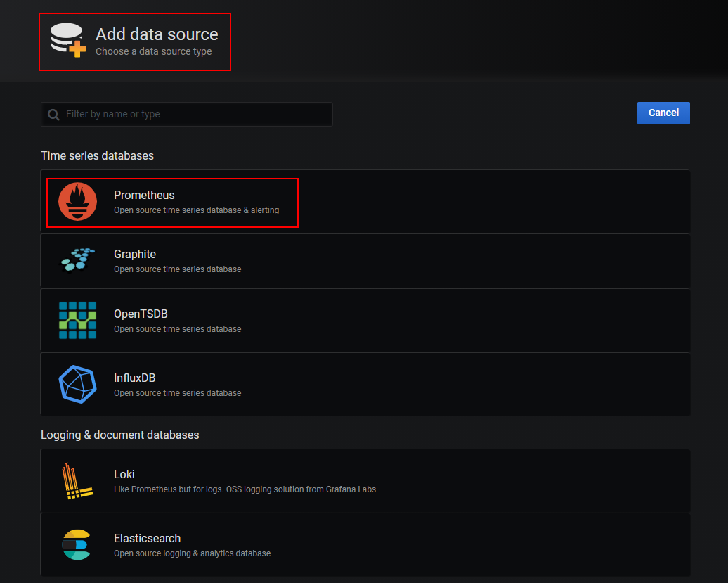Click the Add data source database icon
This screenshot has width=728, height=583.
click(x=67, y=40)
